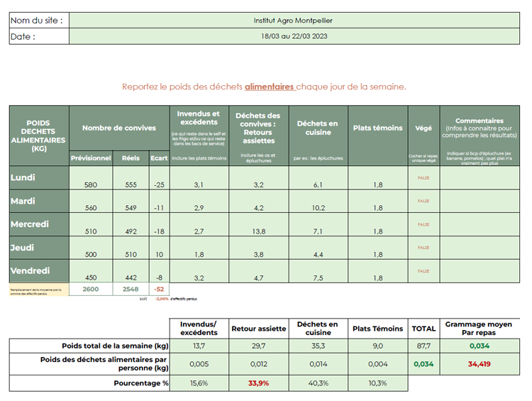Toggle the Végé FALSE cell for Mercredi
The image size is (532, 401).
coord(423,224)
